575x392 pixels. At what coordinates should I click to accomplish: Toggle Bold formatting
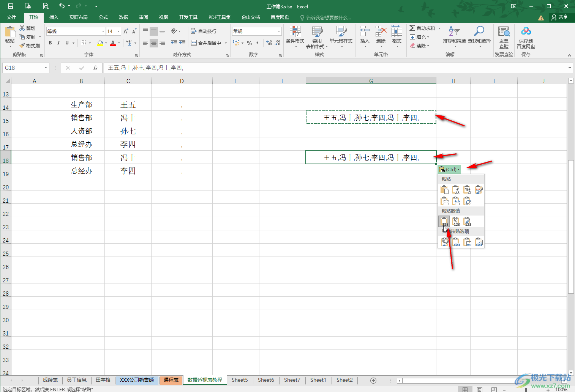(x=50, y=43)
